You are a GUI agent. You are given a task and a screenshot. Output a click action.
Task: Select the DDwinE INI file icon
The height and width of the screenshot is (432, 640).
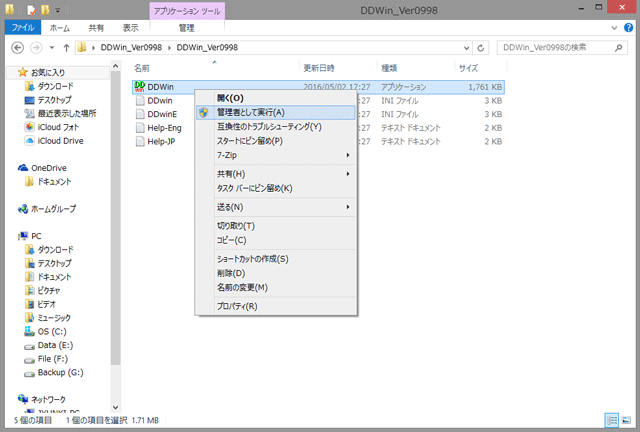pos(140,114)
